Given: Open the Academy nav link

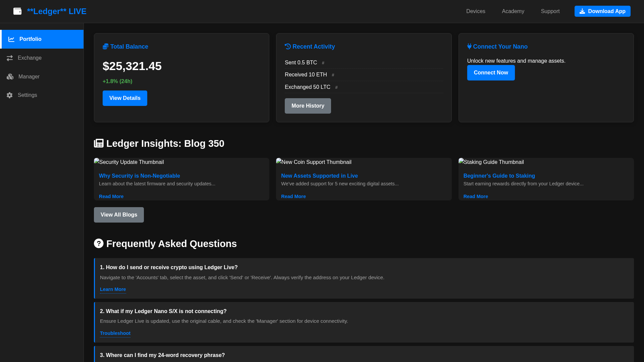Looking at the screenshot, I should click(x=513, y=11).
